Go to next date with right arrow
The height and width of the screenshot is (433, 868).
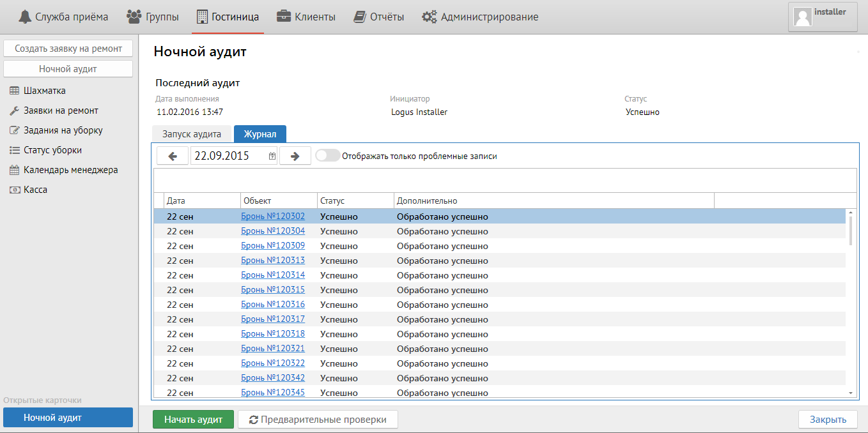[x=295, y=156]
